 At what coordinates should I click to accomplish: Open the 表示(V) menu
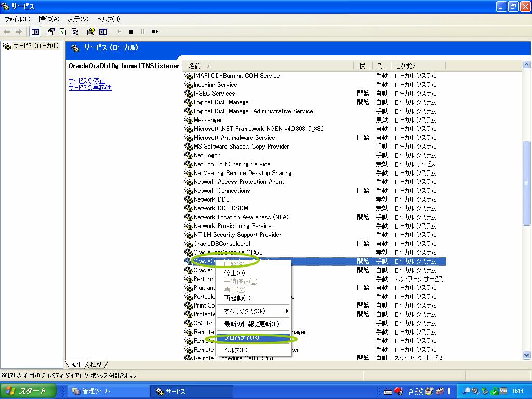(x=78, y=19)
